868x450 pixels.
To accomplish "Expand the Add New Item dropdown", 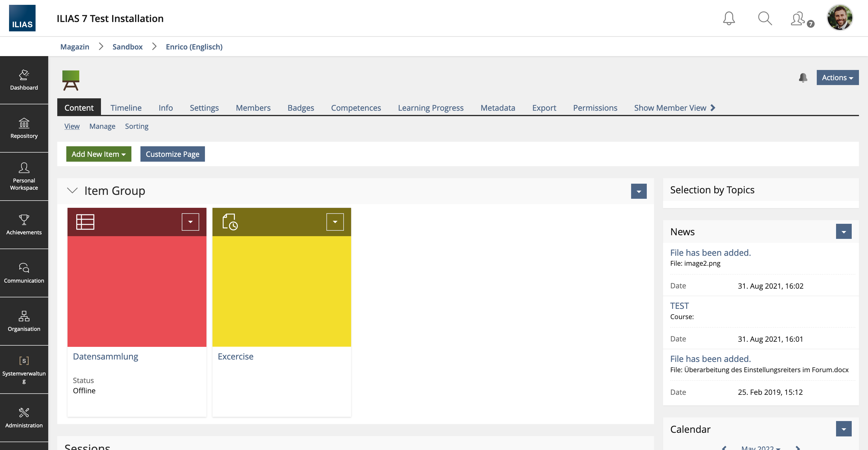I will pos(98,154).
